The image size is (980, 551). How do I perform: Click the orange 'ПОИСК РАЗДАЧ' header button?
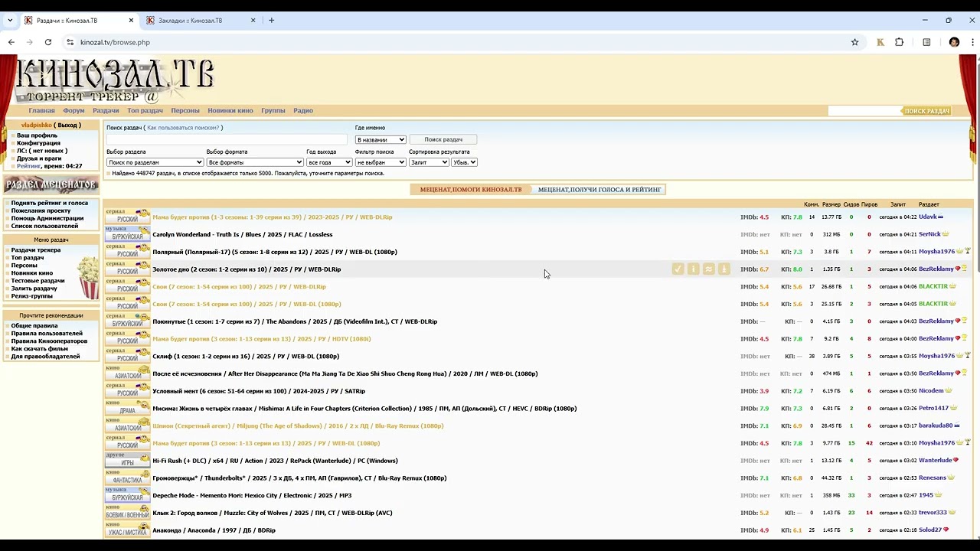pos(927,111)
